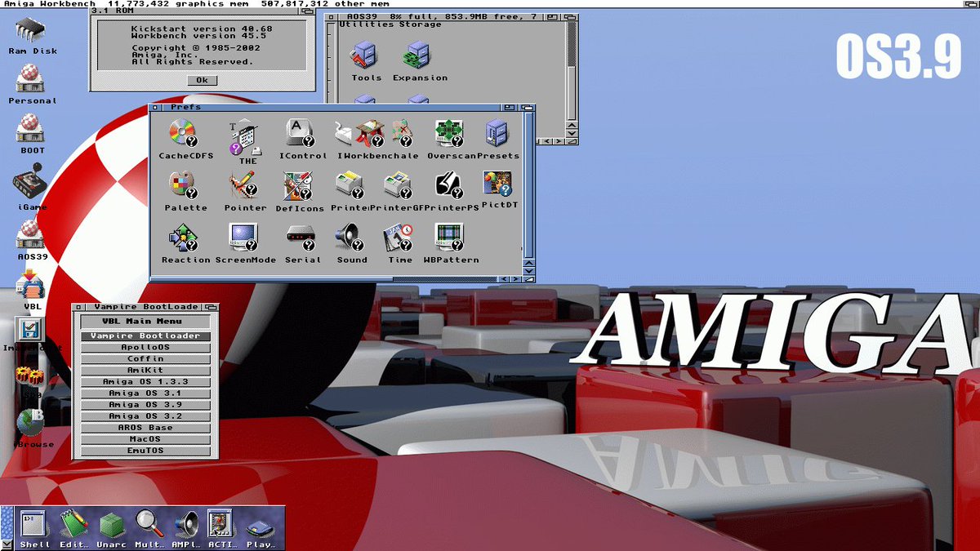980x551 pixels.
Task: Open Tools drawer in AOS39 window
Action: 365,56
